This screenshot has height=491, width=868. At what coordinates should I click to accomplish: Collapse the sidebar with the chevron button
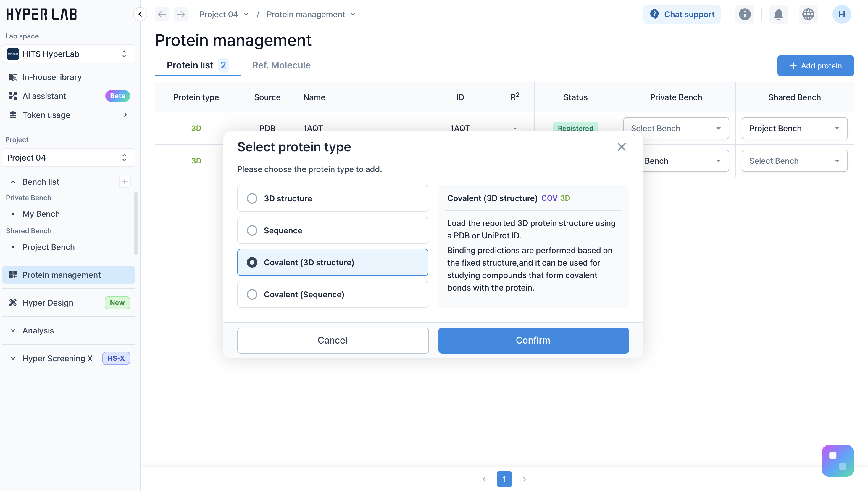pyautogui.click(x=140, y=14)
